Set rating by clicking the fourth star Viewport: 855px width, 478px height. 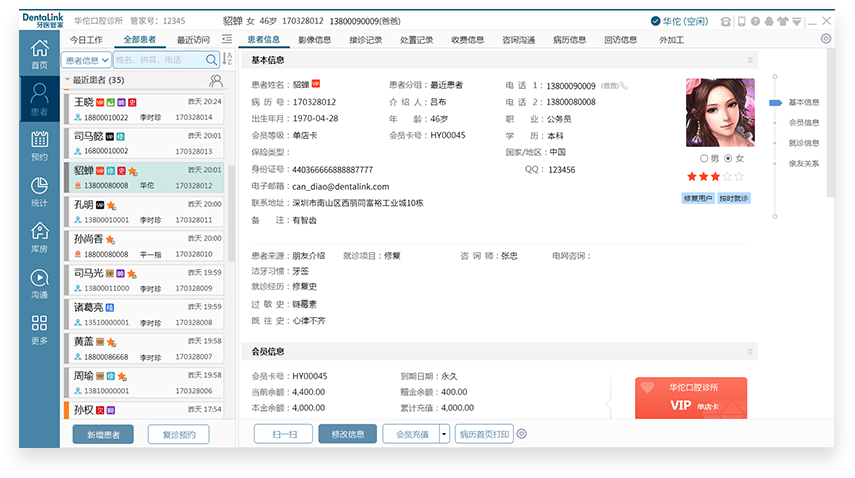(x=728, y=176)
